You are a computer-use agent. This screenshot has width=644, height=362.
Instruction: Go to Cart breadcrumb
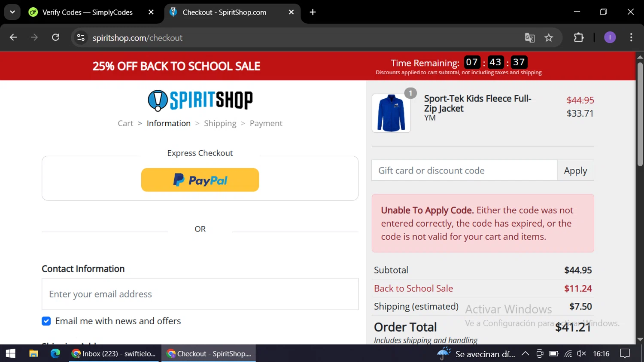coord(125,123)
